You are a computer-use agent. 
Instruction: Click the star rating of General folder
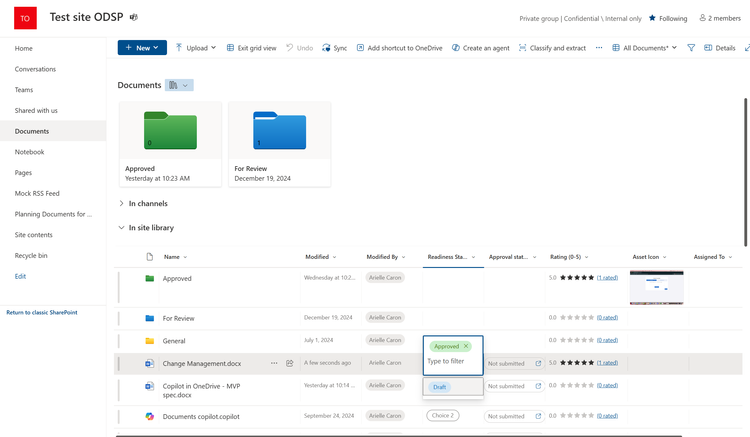577,340
